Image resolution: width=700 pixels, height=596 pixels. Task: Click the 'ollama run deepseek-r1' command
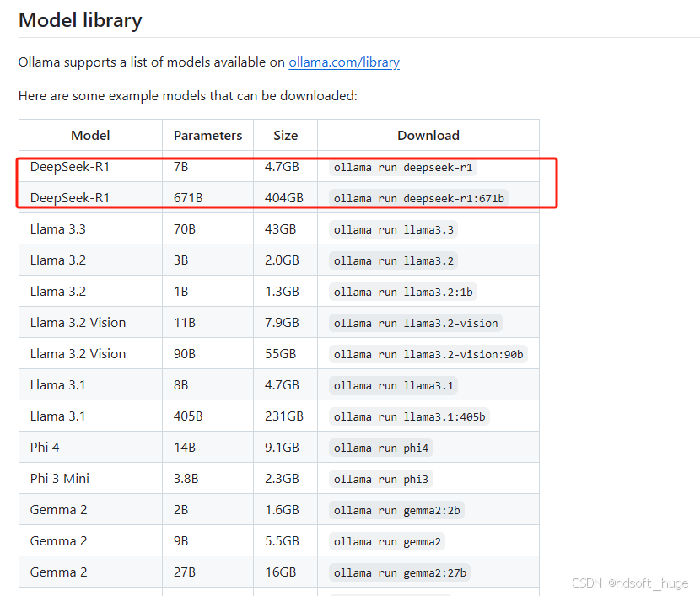[x=403, y=167]
